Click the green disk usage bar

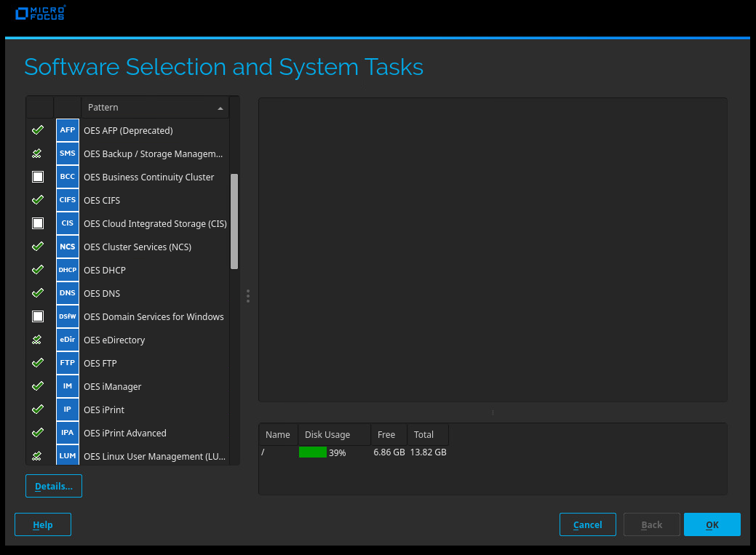(x=313, y=452)
